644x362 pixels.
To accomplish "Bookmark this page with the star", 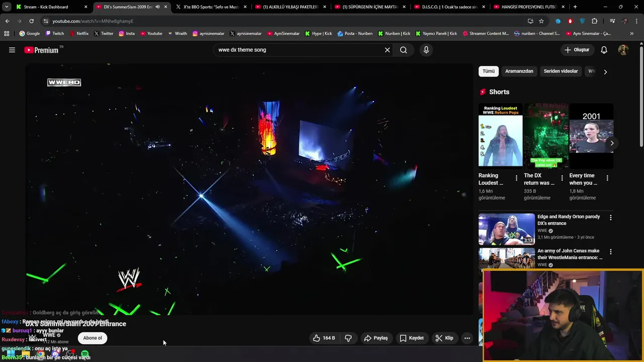I will tap(541, 21).
